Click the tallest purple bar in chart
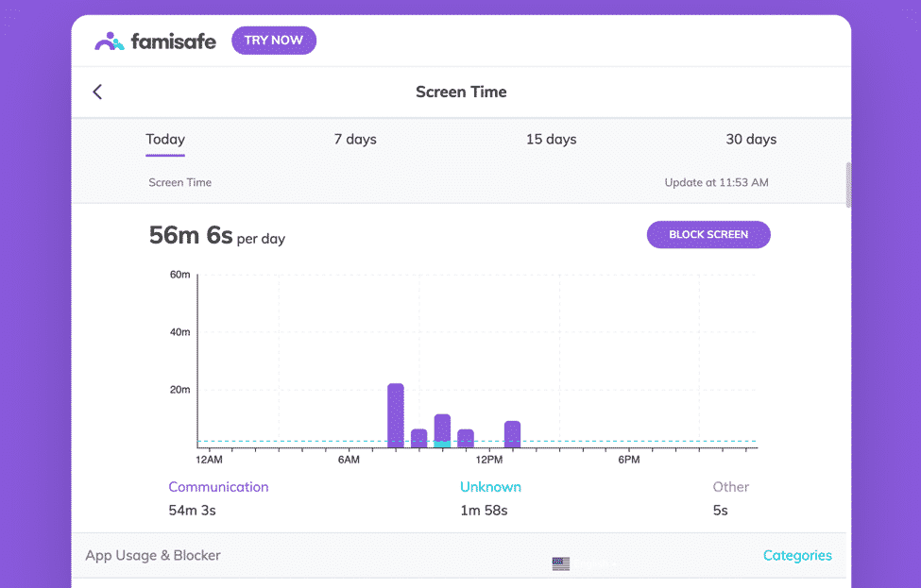The width and height of the screenshot is (921, 588). (396, 413)
